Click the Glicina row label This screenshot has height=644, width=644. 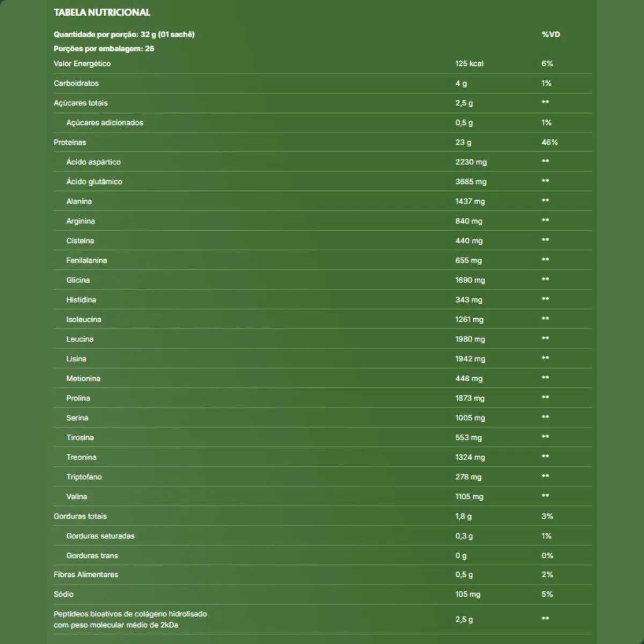coord(78,280)
